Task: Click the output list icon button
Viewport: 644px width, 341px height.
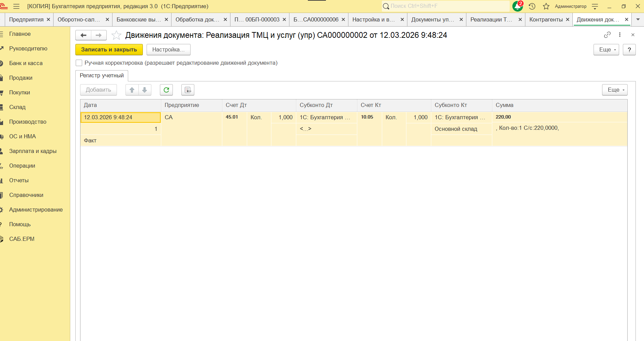Action: click(x=188, y=90)
